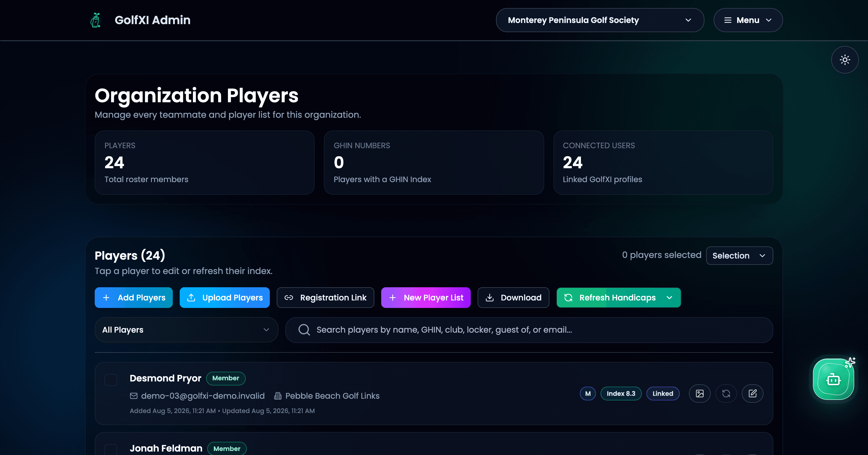Open the AI assistant robot button

[833, 379]
